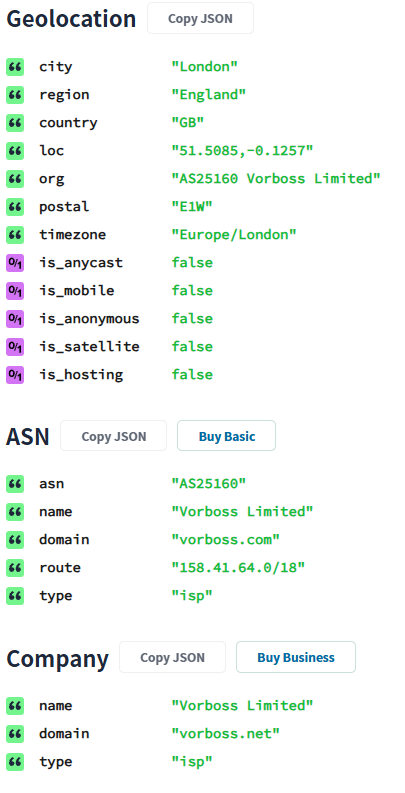Viewport: 405px width, 793px height.
Task: Click the string icon beside loc field
Action: pyautogui.click(x=15, y=151)
